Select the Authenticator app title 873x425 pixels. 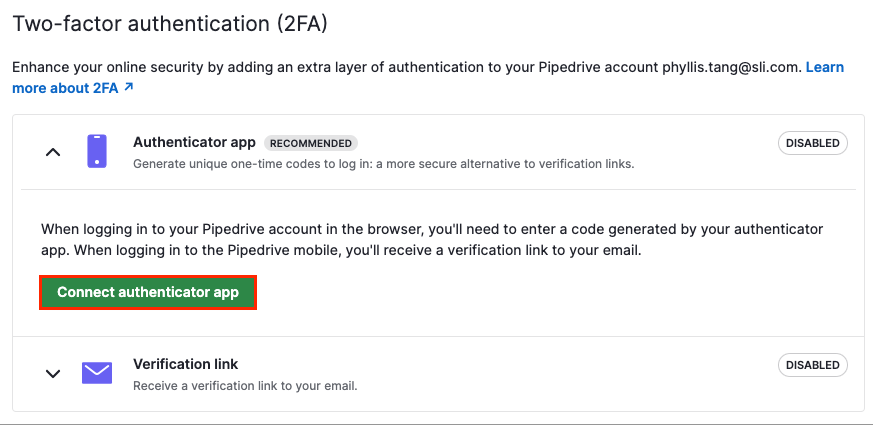(x=194, y=143)
